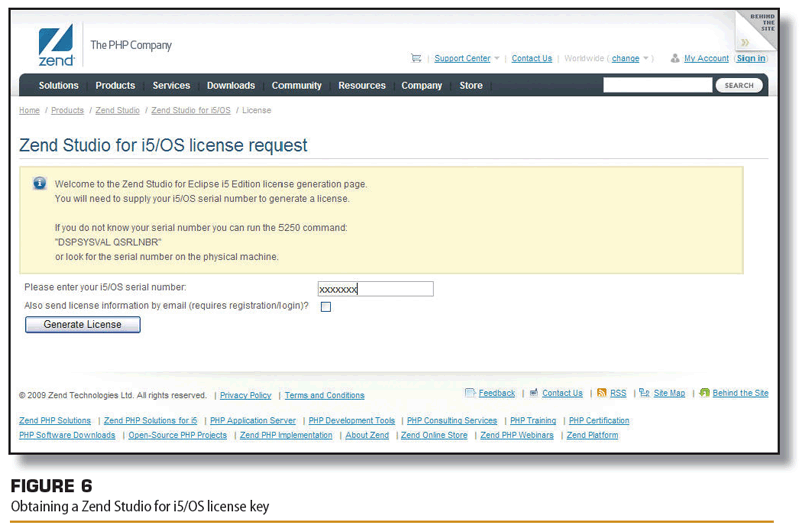Open Open-Source PHP Projects link
799x532 pixels.
click(178, 435)
